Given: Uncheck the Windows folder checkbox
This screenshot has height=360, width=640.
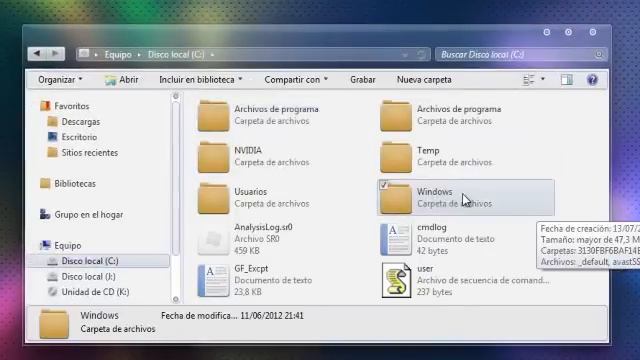Looking at the screenshot, I should point(384,185).
